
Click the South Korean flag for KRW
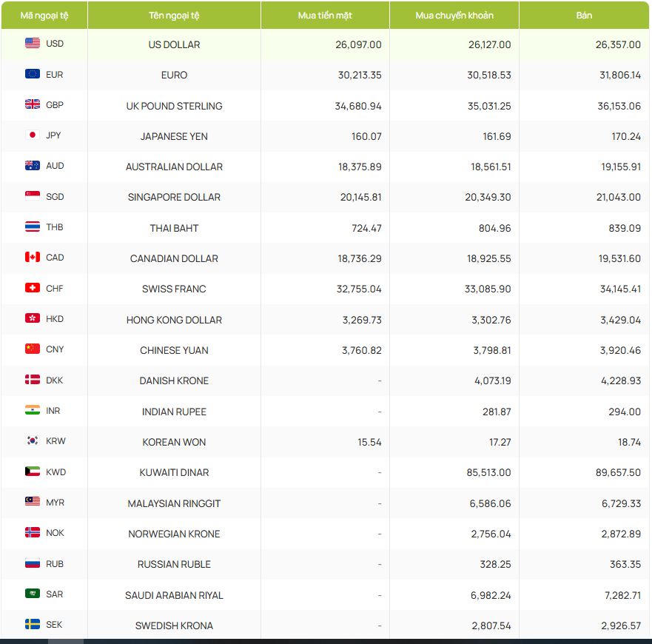pyautogui.click(x=33, y=441)
